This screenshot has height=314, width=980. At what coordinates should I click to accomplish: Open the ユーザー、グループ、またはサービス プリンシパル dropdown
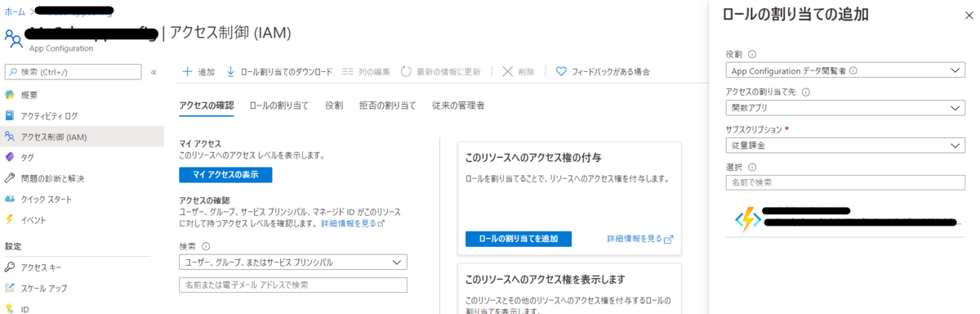(x=293, y=262)
